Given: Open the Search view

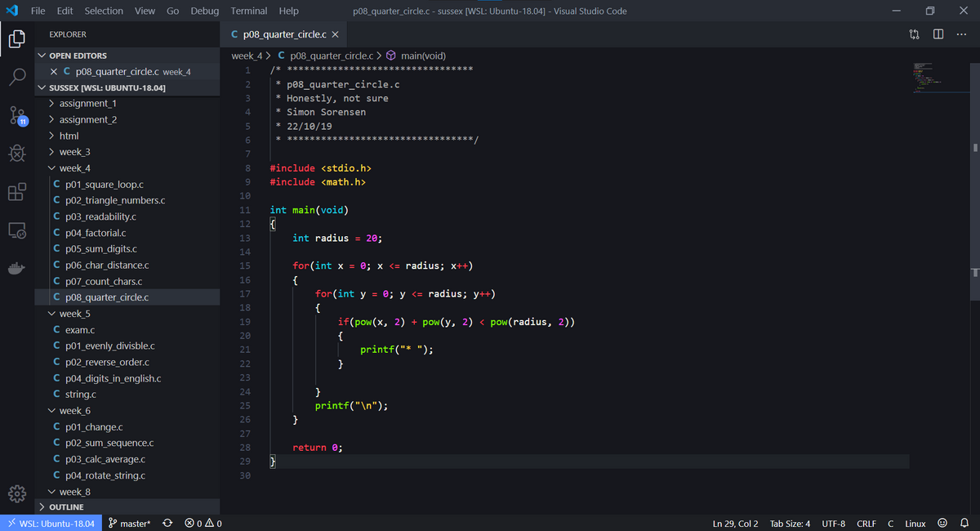Looking at the screenshot, I should pyautogui.click(x=16, y=78).
